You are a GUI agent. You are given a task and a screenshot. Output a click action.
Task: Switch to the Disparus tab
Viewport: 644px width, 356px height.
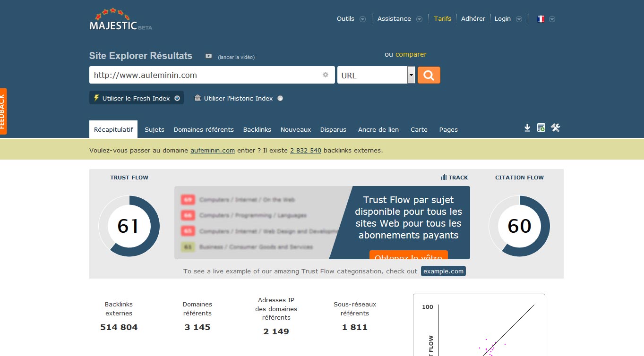point(333,129)
